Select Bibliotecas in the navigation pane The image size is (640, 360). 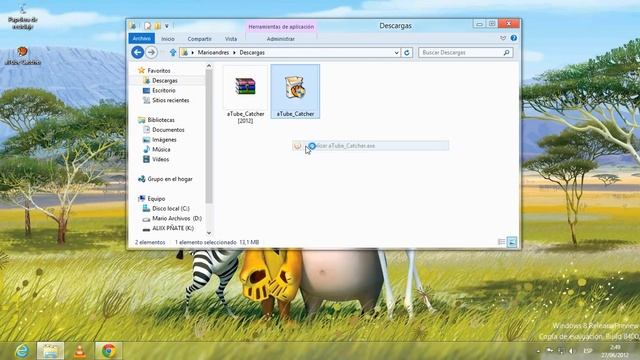point(161,120)
